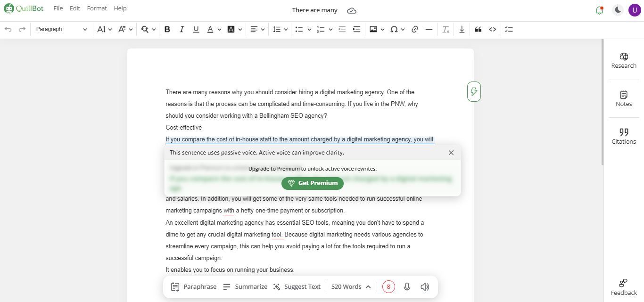Switch to dark mode

[x=618, y=10]
